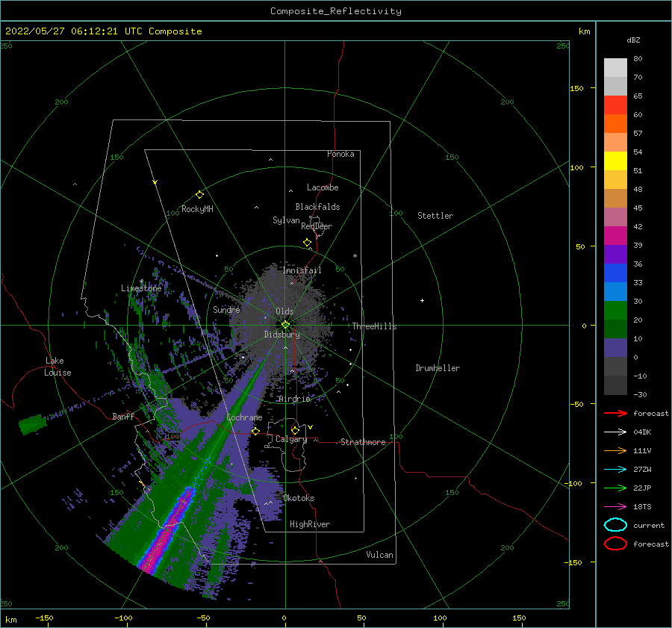Click the red forecast ellipse icon

click(615, 544)
